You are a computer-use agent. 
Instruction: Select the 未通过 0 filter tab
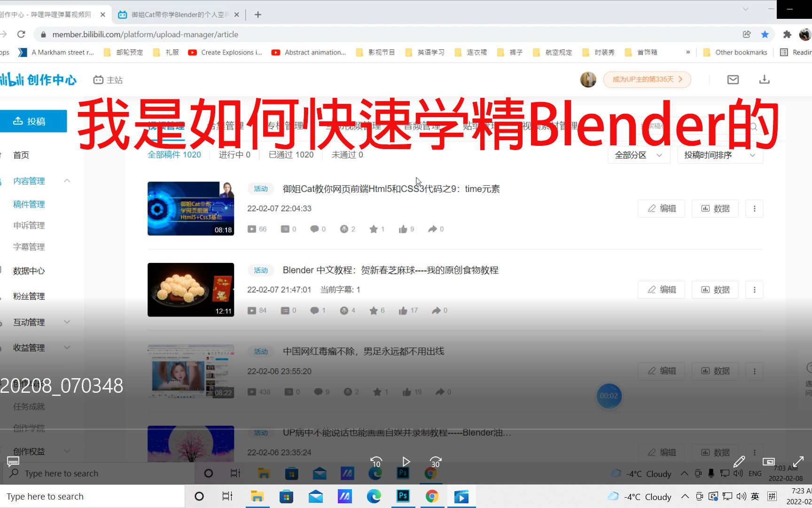(347, 155)
